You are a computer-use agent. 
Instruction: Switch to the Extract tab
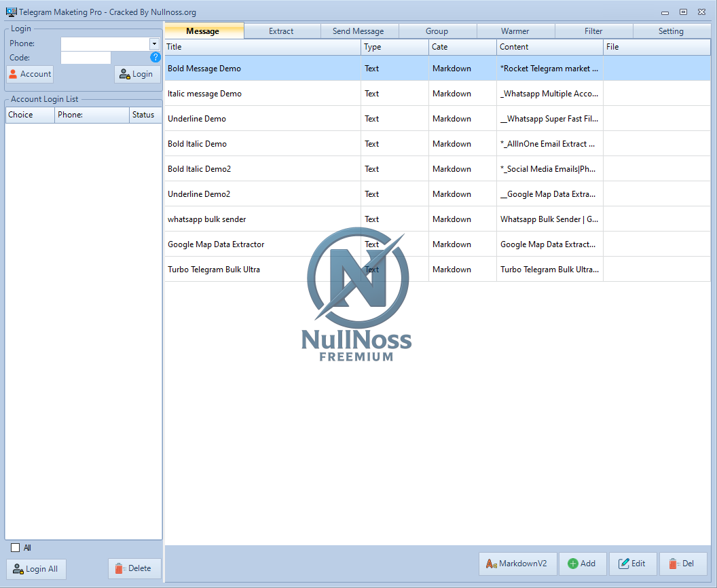click(281, 31)
